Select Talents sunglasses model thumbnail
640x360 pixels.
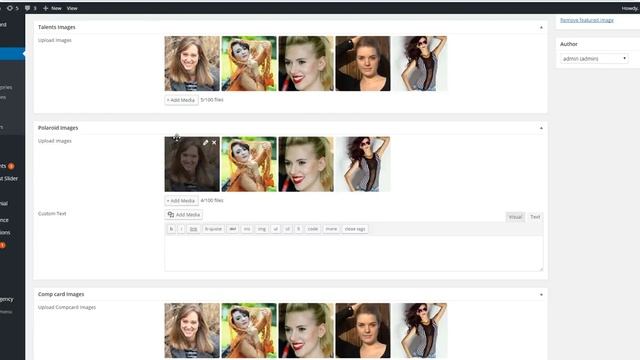[x=420, y=63]
